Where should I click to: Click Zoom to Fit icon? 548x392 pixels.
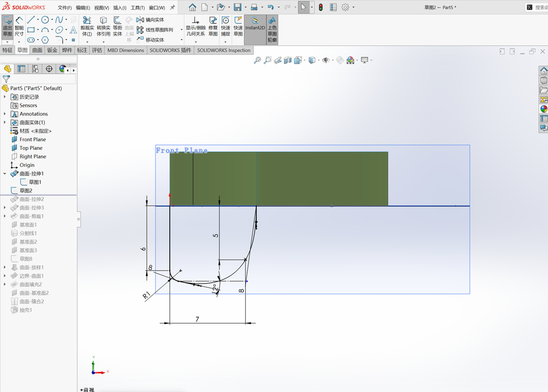257,60
